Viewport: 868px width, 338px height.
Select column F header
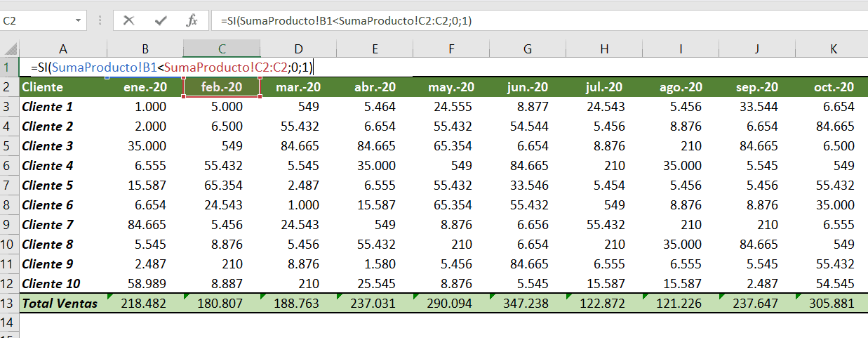pos(450,48)
